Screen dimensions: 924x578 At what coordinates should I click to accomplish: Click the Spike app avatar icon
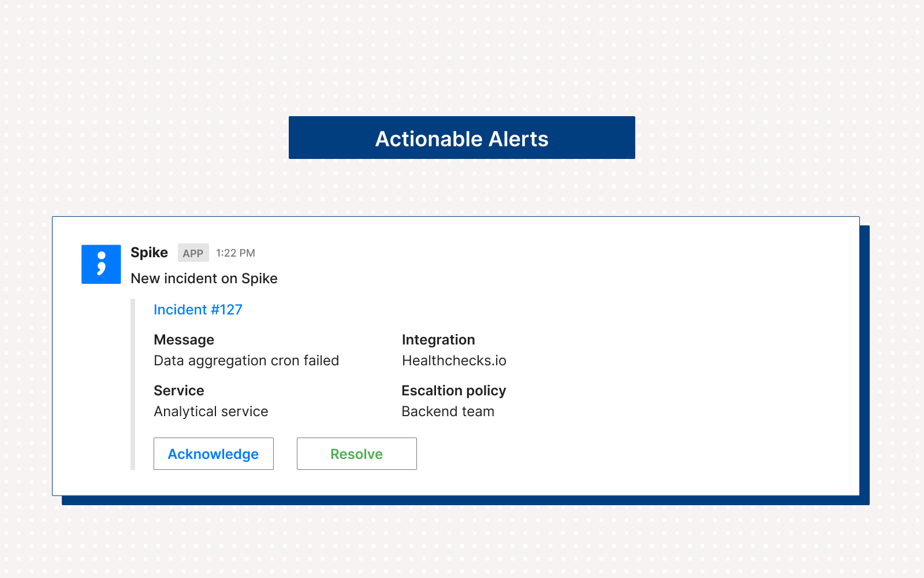coord(101,264)
